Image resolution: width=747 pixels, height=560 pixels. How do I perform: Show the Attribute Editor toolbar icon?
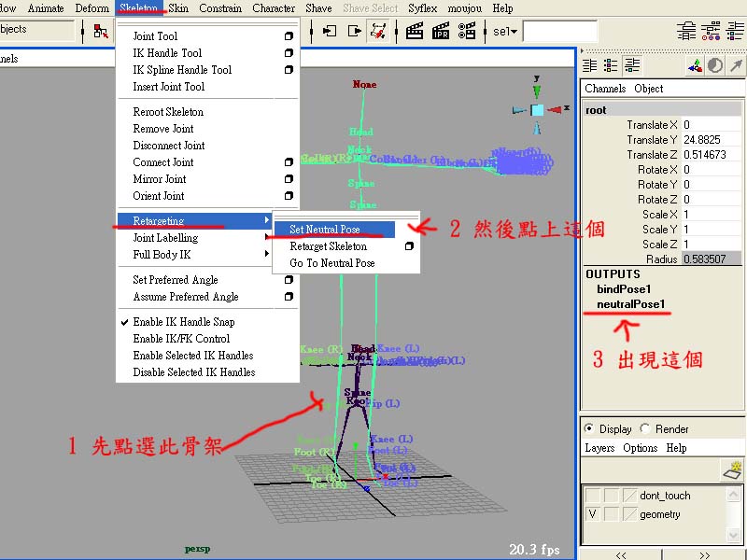click(x=686, y=32)
